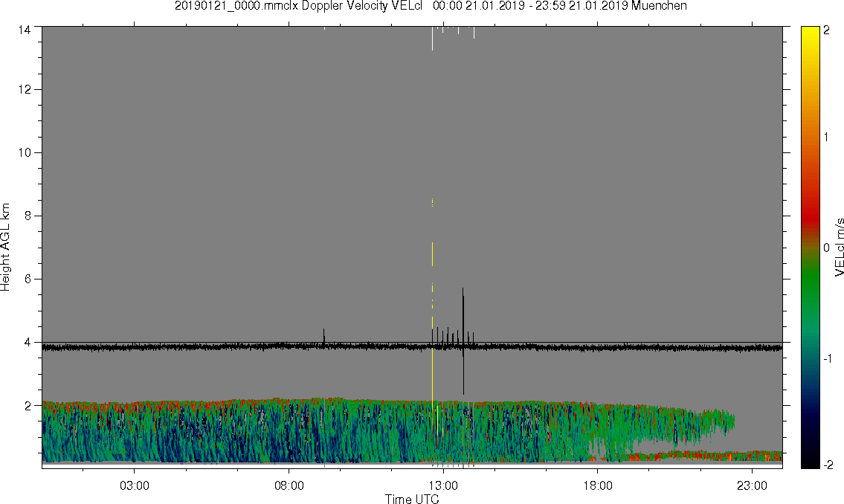The image size is (844, 504).
Task: Click the 'VELcl m/s' color bar title
Action: tap(839, 248)
